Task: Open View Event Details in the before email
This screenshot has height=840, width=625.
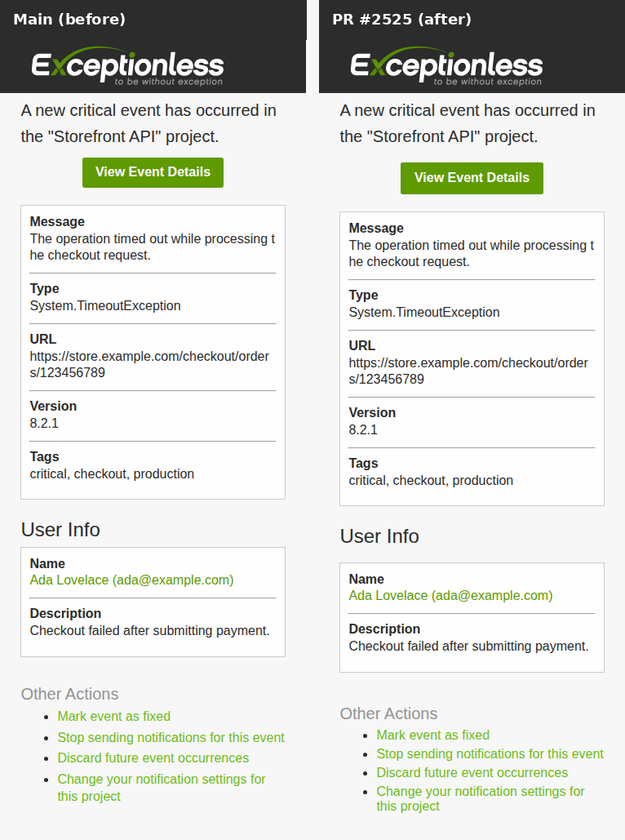Action: pos(153,172)
